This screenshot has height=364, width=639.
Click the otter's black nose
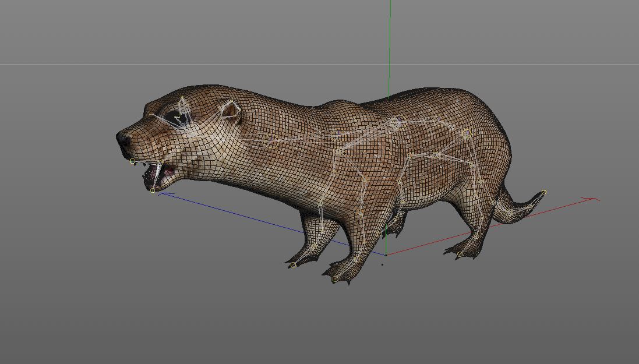[x=123, y=139]
